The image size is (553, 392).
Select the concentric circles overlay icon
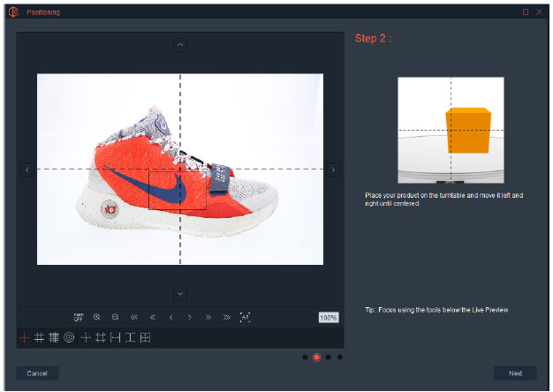[69, 338]
